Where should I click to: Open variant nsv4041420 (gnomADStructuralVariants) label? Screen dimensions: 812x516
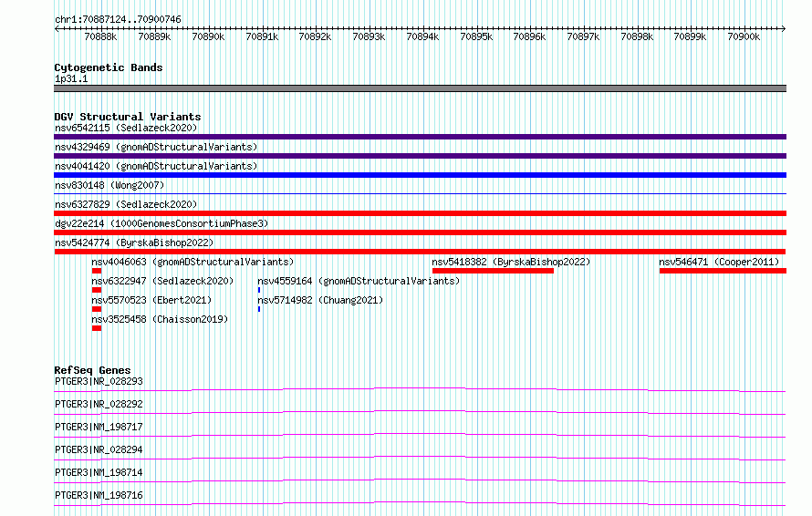pyautogui.click(x=156, y=166)
